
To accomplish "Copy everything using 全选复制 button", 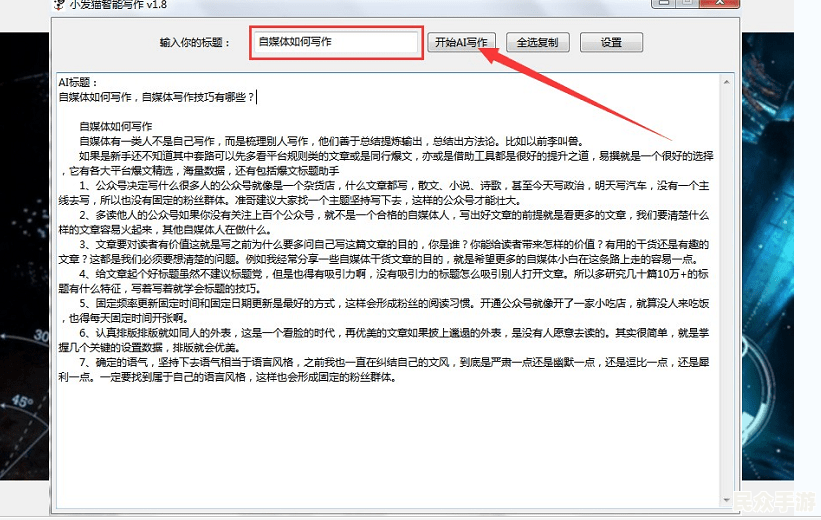I will (537, 42).
